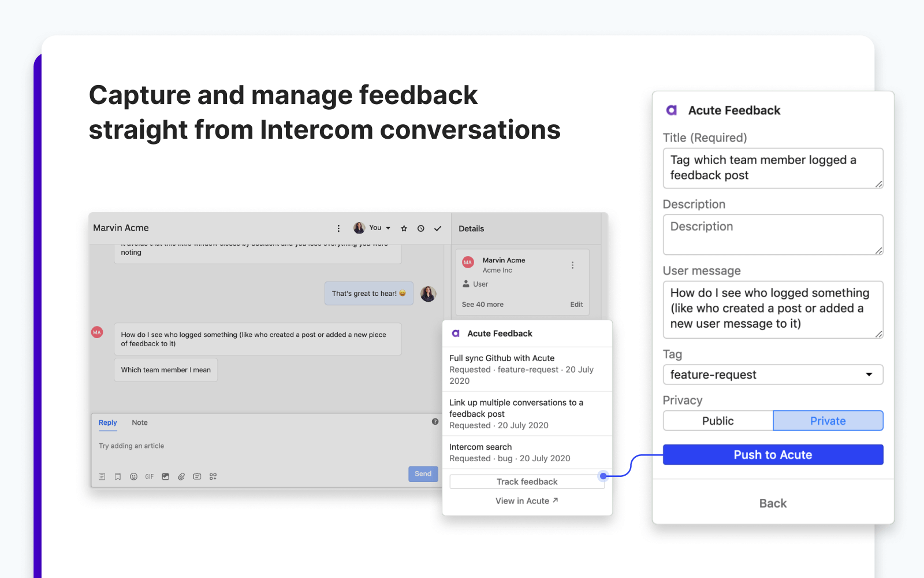Click Back in the Acute Feedback panel
924x578 pixels.
pyautogui.click(x=773, y=503)
